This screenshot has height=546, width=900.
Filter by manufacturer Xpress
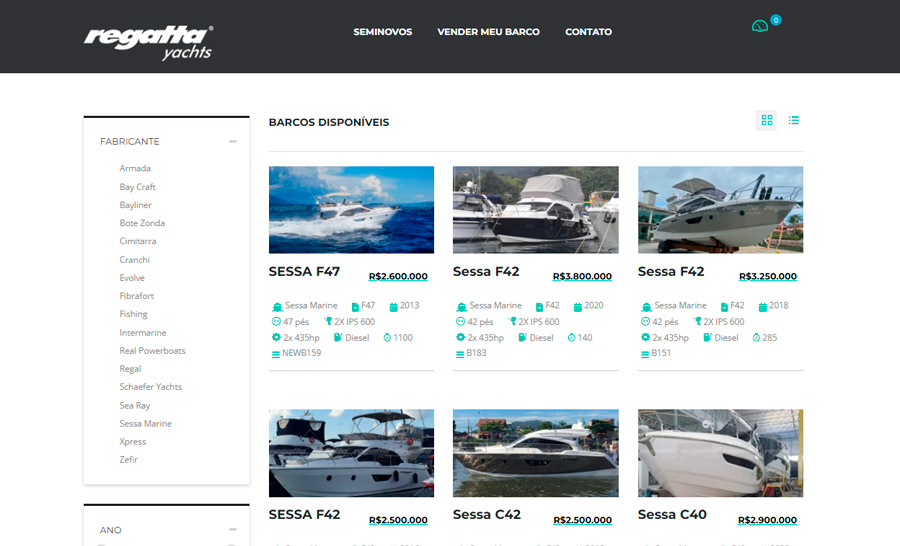pos(133,442)
